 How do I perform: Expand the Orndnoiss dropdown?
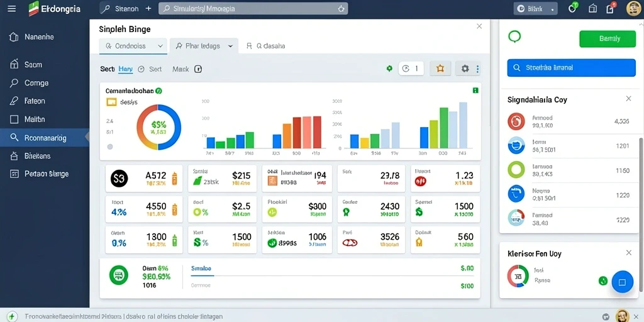click(x=133, y=47)
